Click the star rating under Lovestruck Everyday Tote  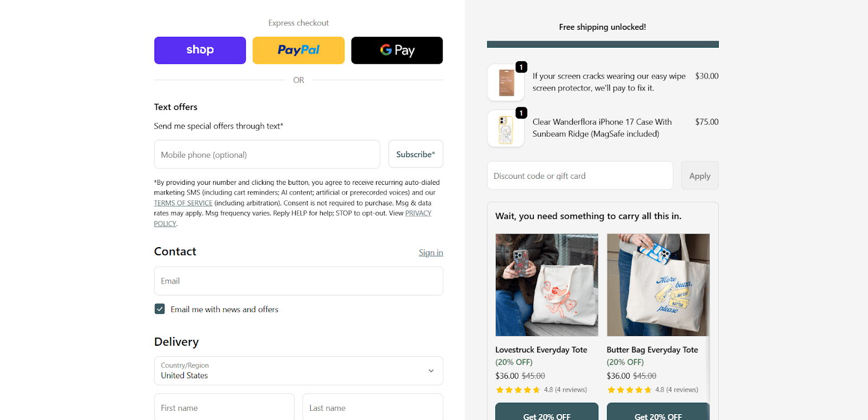click(x=518, y=389)
